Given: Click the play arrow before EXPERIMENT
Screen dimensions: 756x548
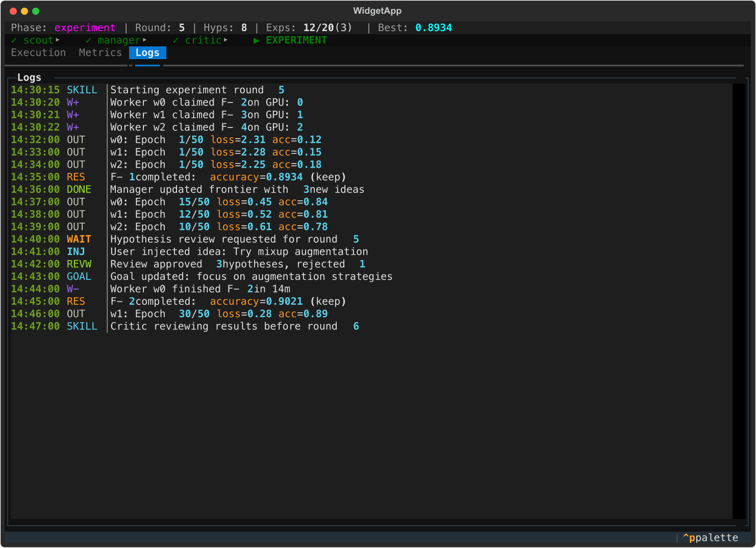Looking at the screenshot, I should tap(257, 40).
